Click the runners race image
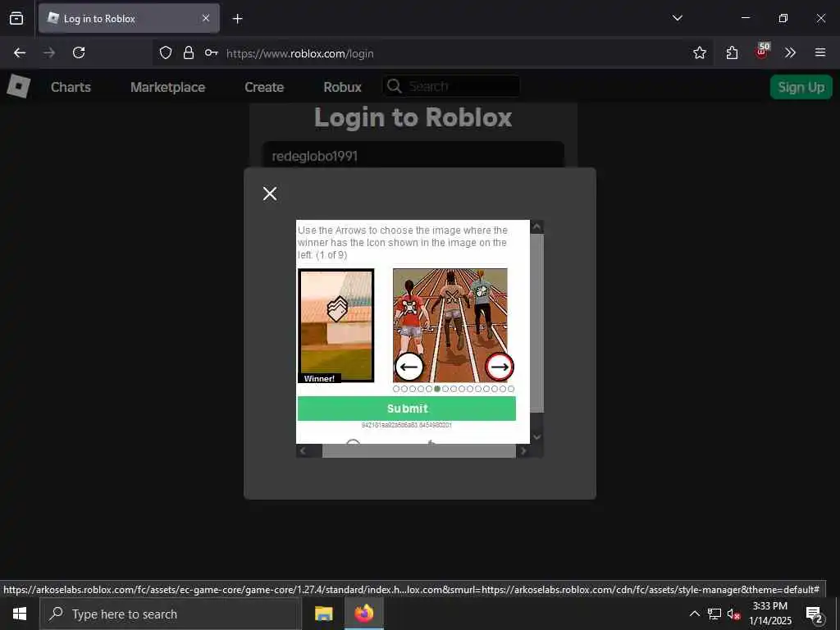840x630 pixels. coord(450,325)
